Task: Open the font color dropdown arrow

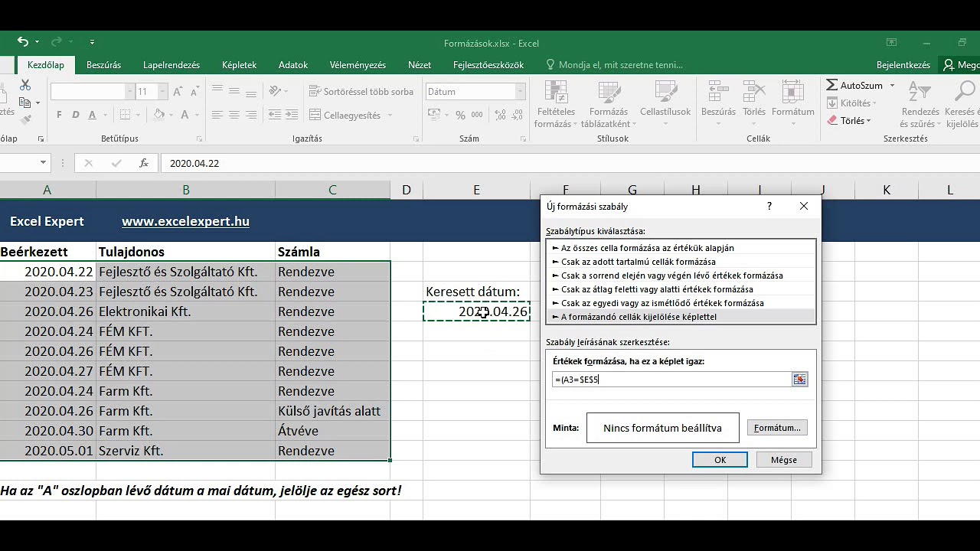Action: [196, 116]
